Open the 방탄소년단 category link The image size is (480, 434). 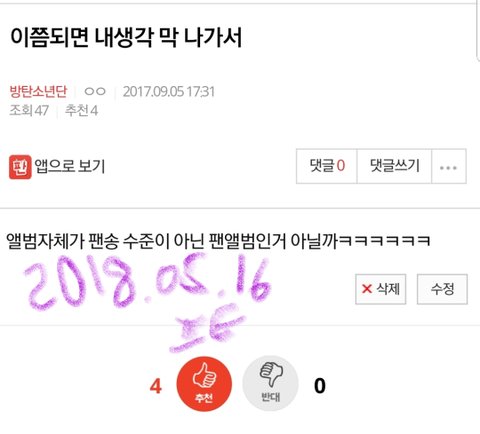tap(38, 91)
